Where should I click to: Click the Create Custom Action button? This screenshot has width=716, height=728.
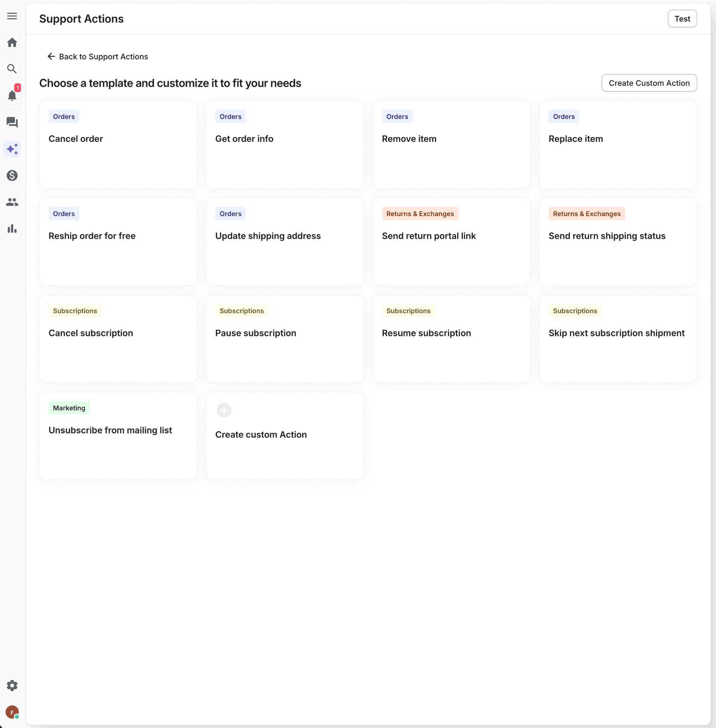649,83
